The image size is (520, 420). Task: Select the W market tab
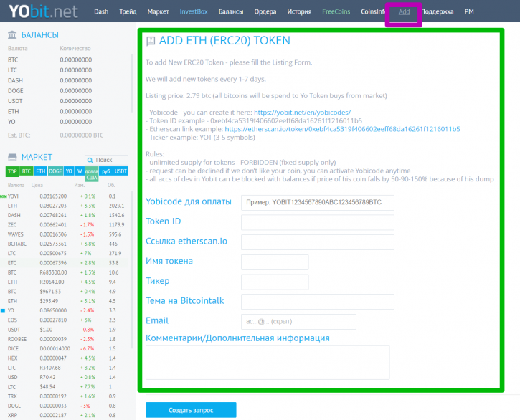[x=80, y=171]
